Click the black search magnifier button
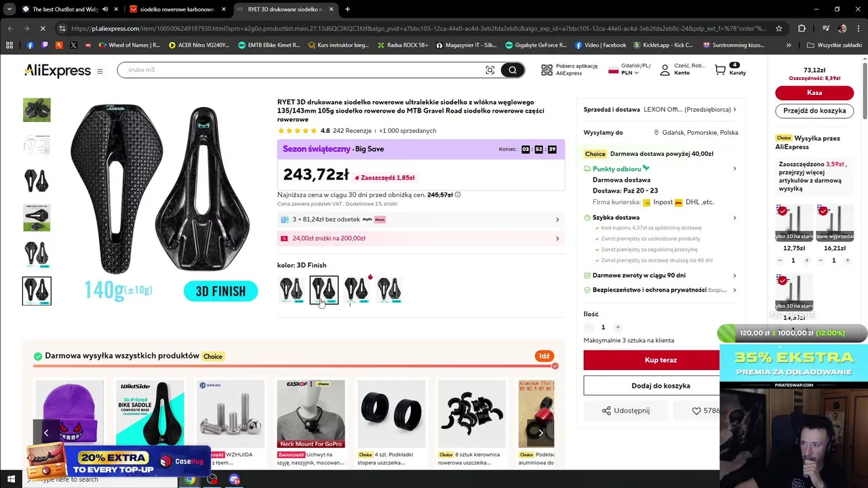Viewport: 868px width, 488px height. pyautogui.click(x=513, y=70)
